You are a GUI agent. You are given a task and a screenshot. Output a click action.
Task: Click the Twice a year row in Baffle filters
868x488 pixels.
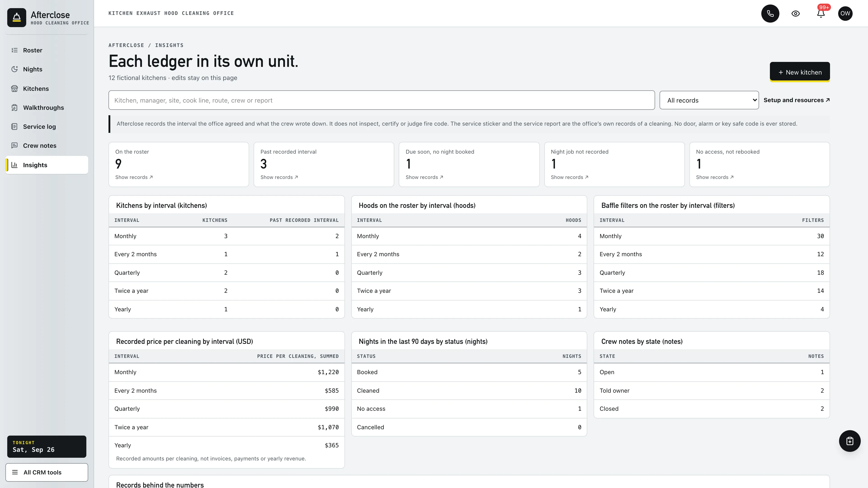click(712, 291)
